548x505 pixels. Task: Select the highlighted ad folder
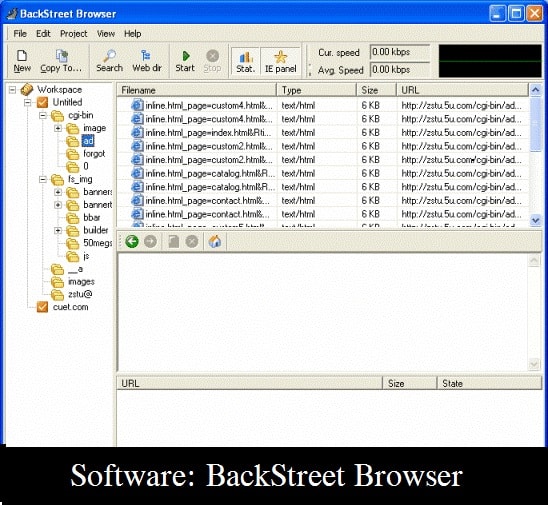coord(88,140)
